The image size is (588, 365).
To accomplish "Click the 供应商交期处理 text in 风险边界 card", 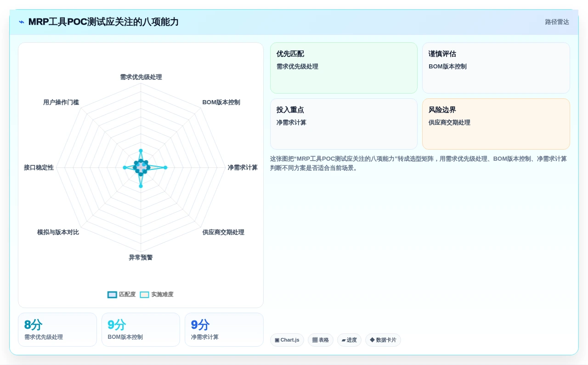I will pyautogui.click(x=449, y=123).
